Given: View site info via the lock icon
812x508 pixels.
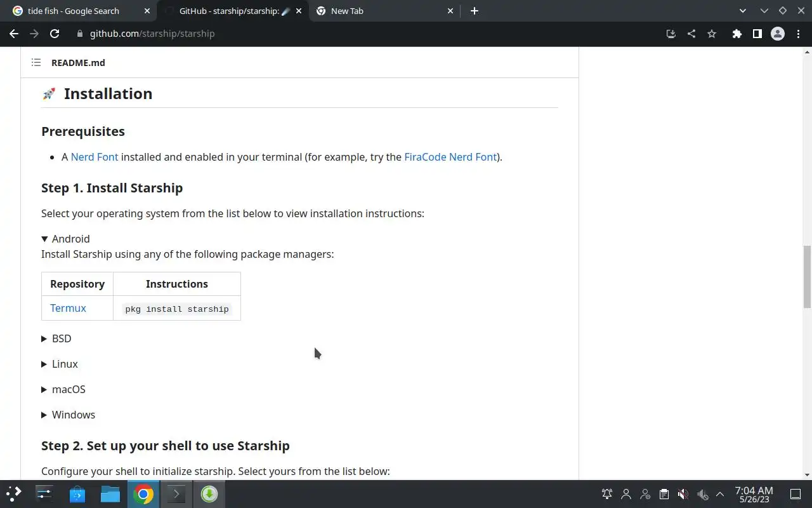Looking at the screenshot, I should pyautogui.click(x=80, y=34).
